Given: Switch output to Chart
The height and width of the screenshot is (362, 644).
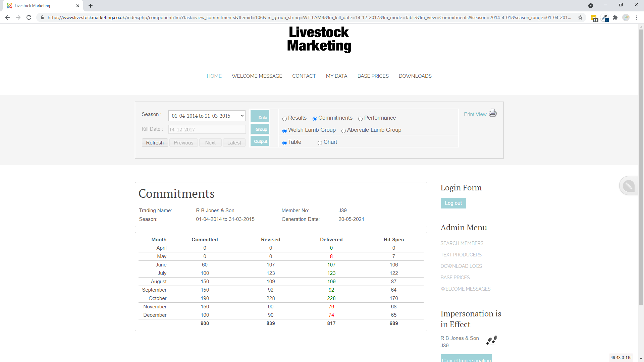Looking at the screenshot, I should tap(320, 143).
